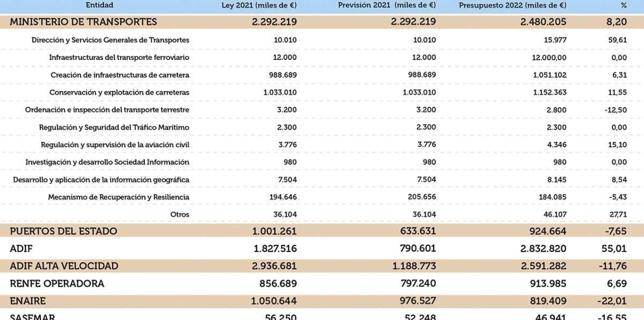Click the "Presupuesto 2022 (miles de €)" header
The image size is (644, 320).
(x=513, y=5)
